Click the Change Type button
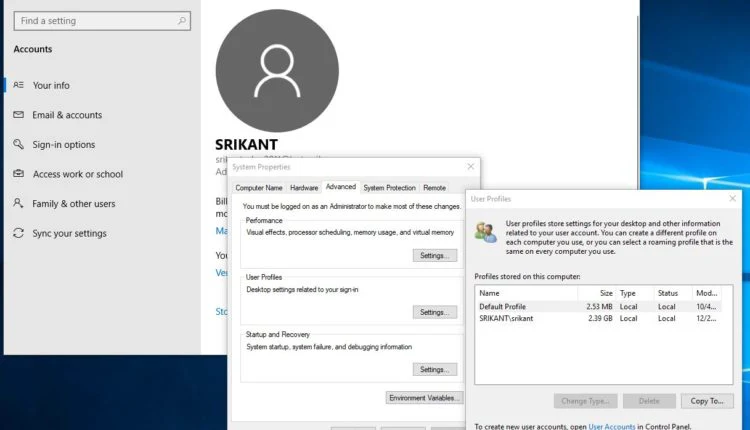Viewport: 750px width, 430px height. 585,401
